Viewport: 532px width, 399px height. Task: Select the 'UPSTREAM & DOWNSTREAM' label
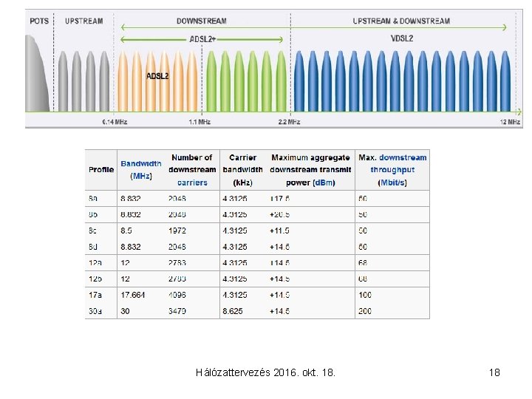point(401,21)
